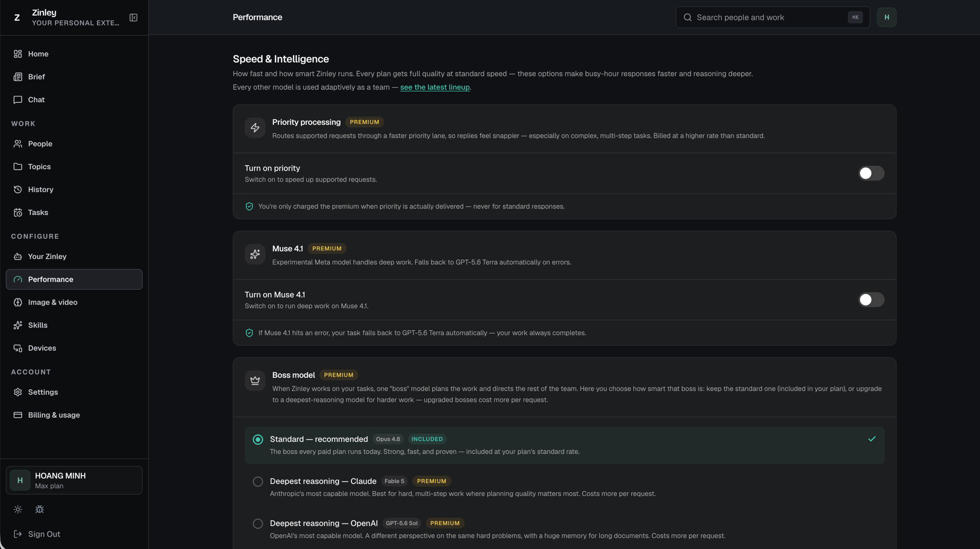The width and height of the screenshot is (980, 549).
Task: Click the H avatar in top bar
Action: click(886, 17)
